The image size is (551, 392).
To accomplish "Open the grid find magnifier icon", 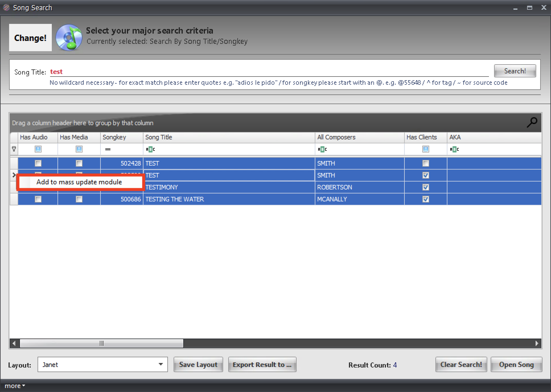I will (532, 123).
